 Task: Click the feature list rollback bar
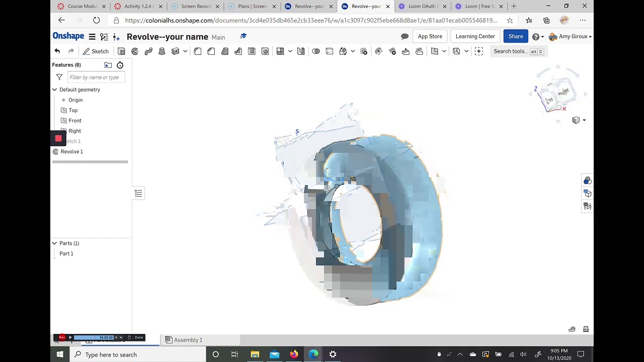(x=90, y=162)
